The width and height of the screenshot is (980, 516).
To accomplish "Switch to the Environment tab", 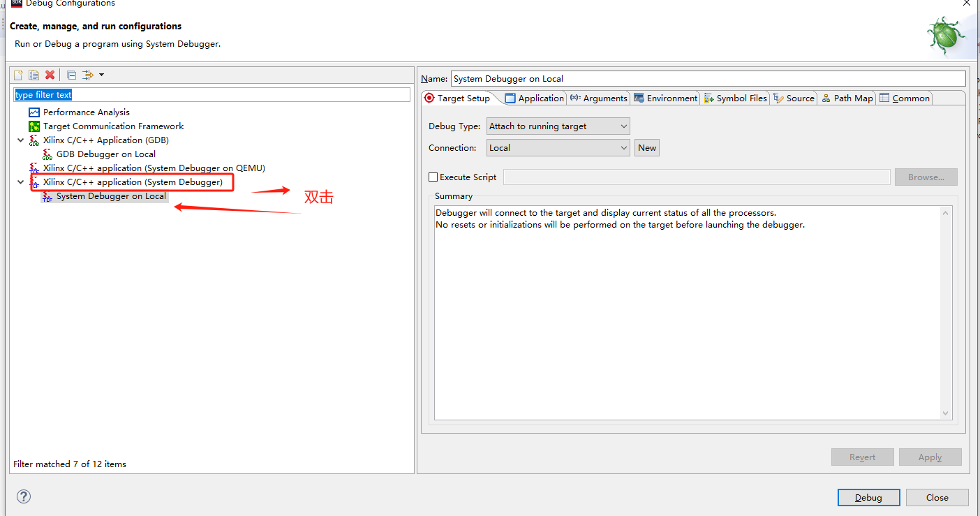I will tap(666, 98).
